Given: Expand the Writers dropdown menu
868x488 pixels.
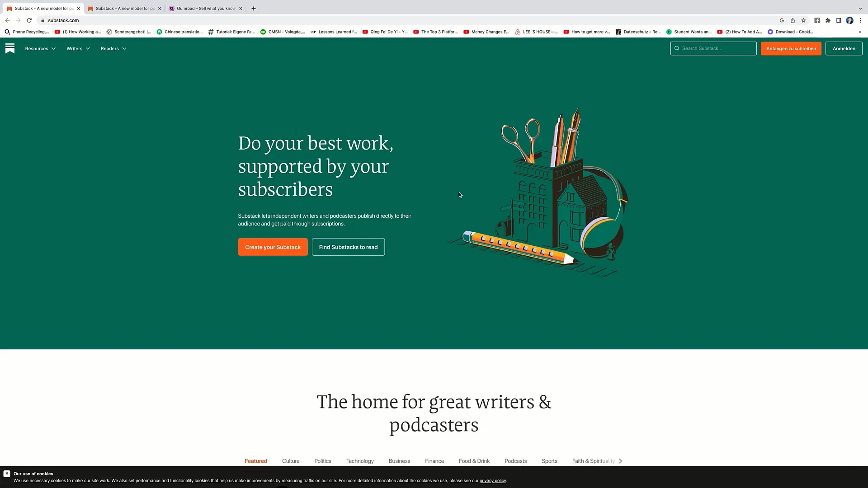Looking at the screenshot, I should click(78, 48).
